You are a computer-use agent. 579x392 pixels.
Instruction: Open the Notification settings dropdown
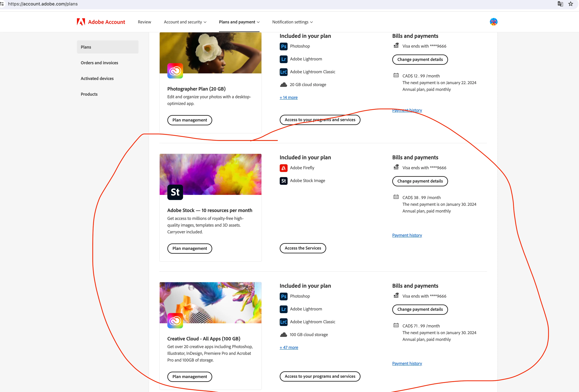292,22
